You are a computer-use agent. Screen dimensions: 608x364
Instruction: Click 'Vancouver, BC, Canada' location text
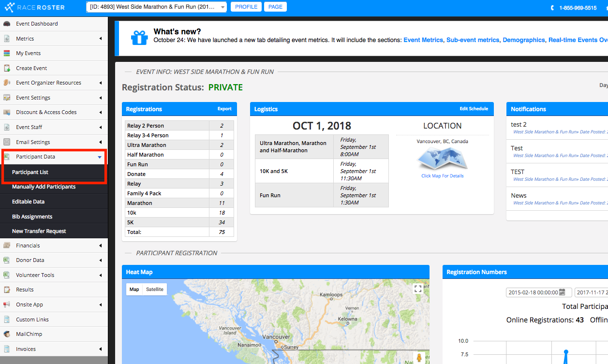coord(443,142)
